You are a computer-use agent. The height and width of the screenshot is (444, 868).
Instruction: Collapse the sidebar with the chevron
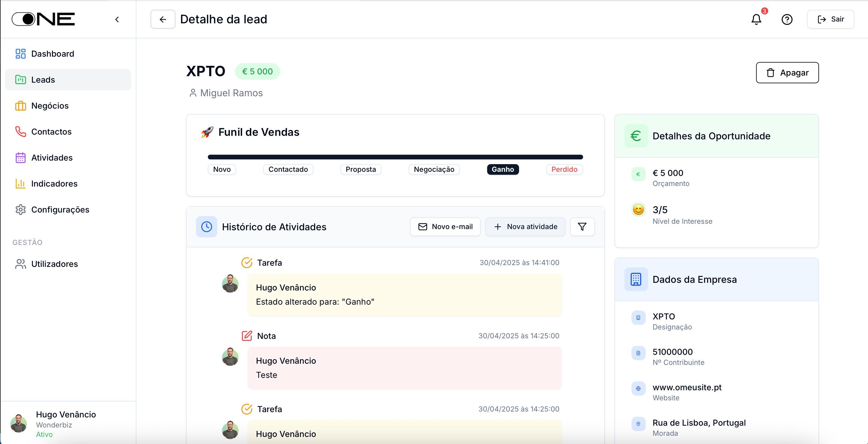tap(117, 19)
